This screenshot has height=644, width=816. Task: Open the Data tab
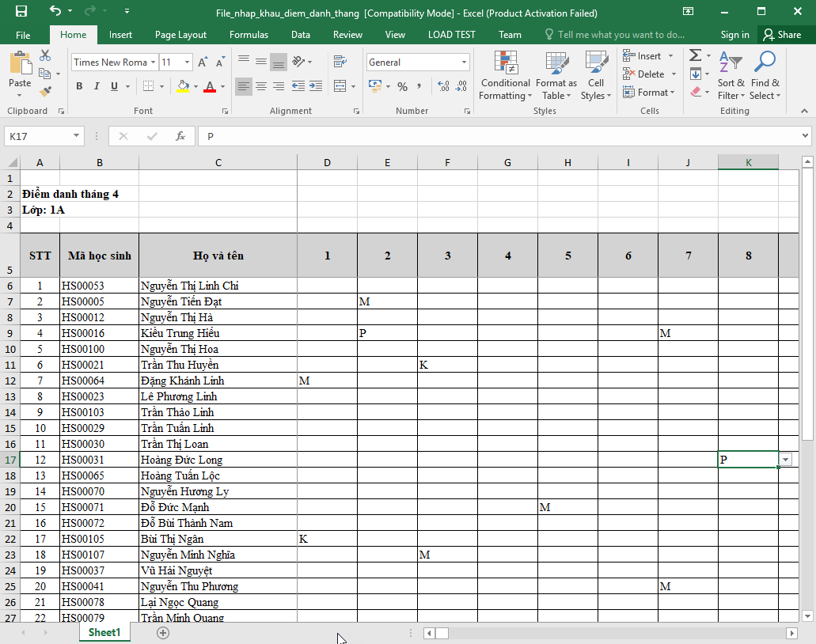pyautogui.click(x=300, y=34)
